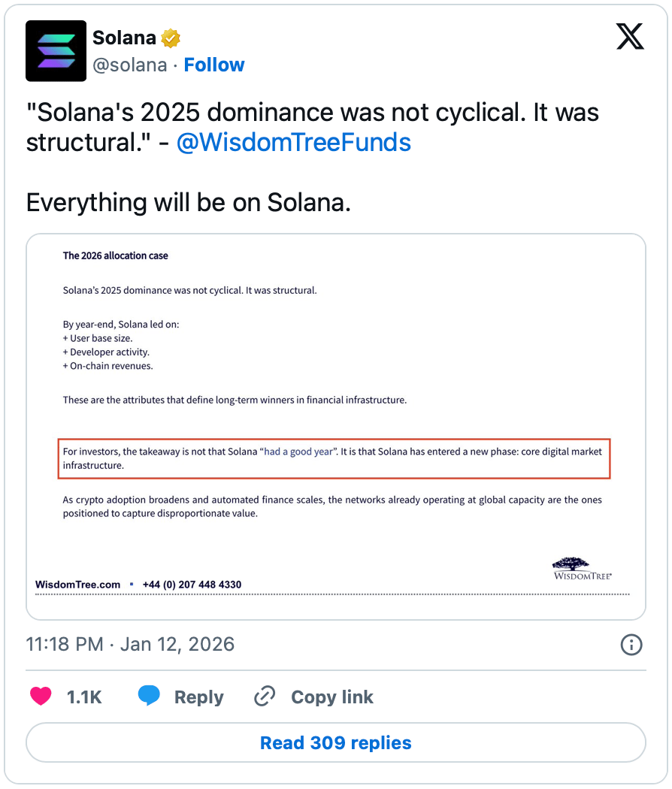Click the Copy link text label
This screenshot has height=789, width=672.
coord(331,697)
